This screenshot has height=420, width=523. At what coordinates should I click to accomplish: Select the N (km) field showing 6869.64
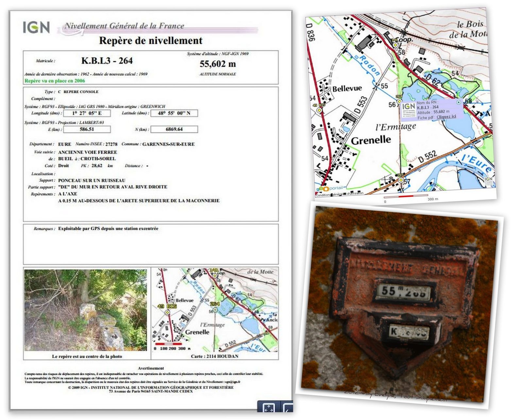point(174,129)
